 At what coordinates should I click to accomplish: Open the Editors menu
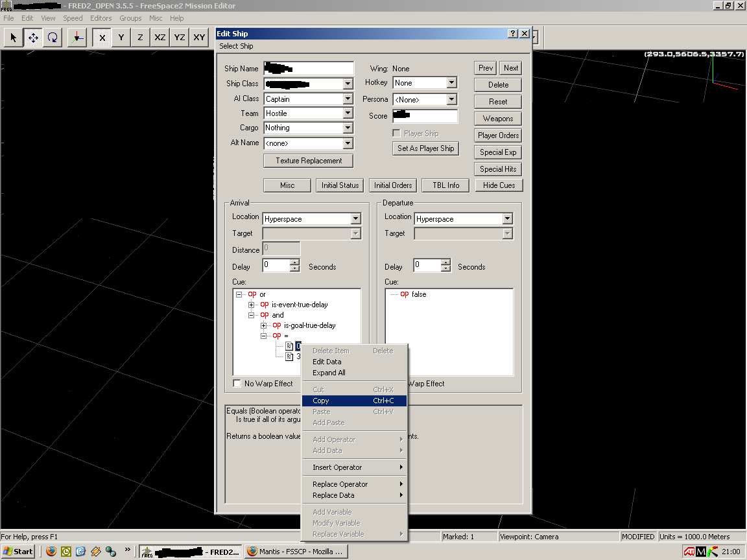tap(101, 18)
